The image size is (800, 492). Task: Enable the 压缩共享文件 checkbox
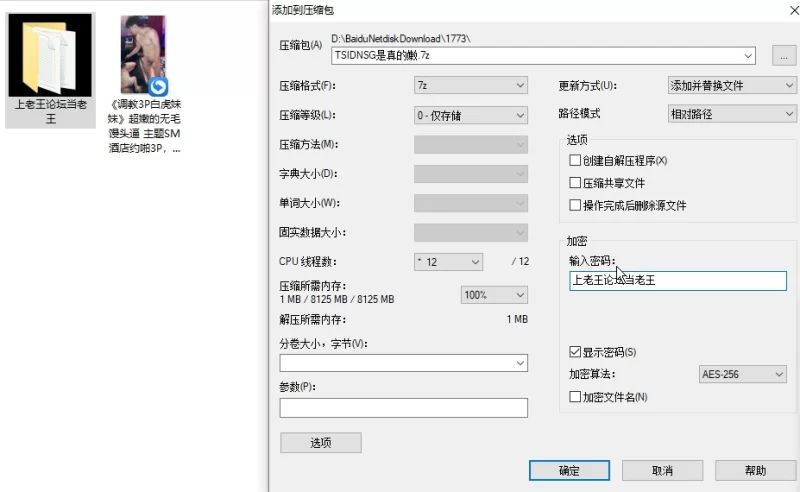pos(575,183)
